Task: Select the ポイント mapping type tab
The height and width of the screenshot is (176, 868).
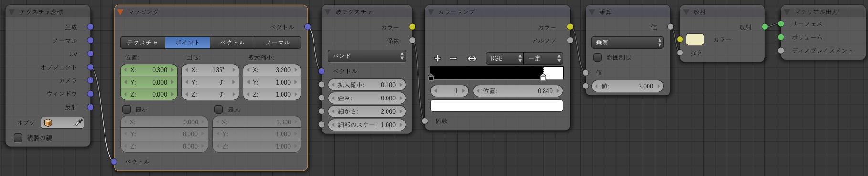Action: tap(188, 43)
